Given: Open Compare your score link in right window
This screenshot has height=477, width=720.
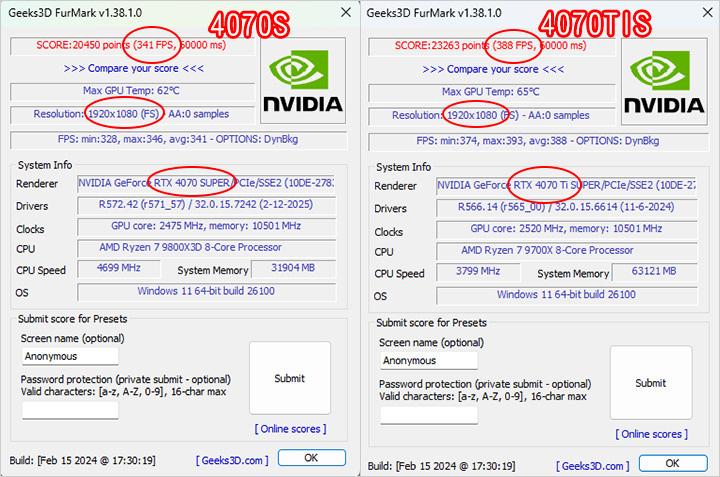Looking at the screenshot, I should click(x=493, y=69).
